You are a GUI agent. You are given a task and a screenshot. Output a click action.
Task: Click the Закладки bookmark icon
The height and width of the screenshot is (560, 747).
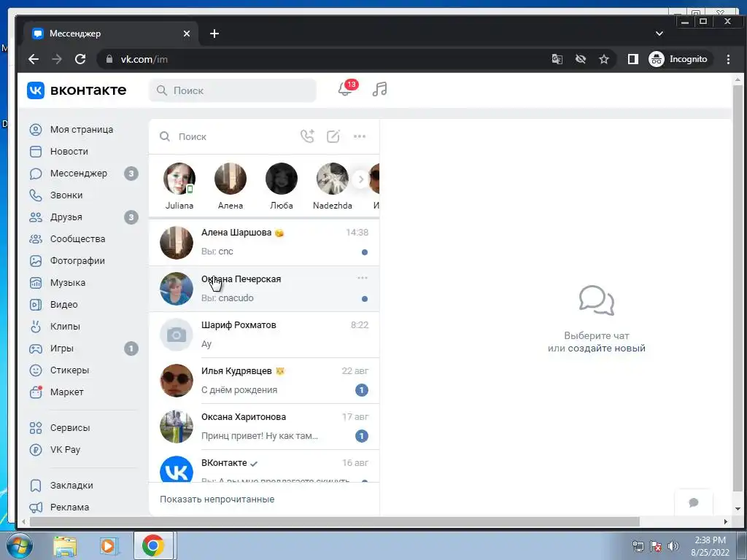(36, 485)
